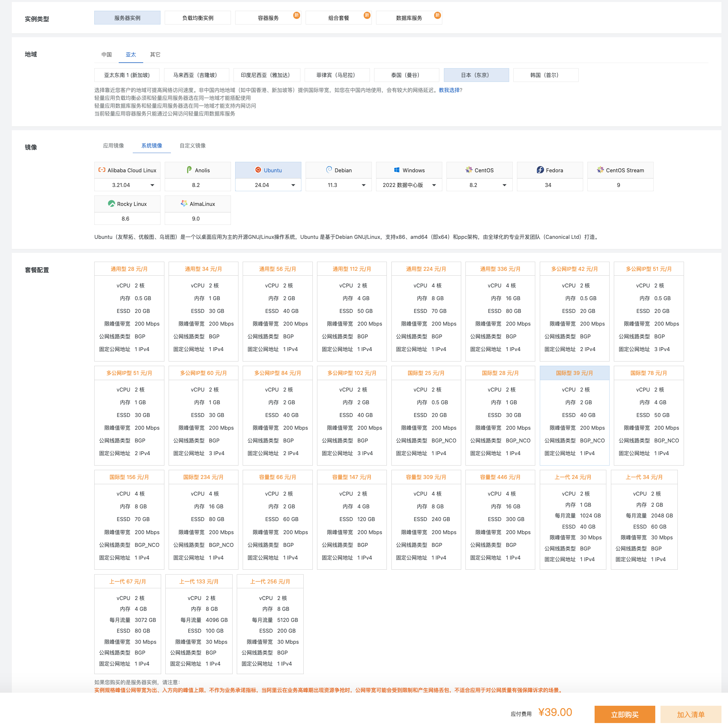Select the Alibaba Cloud Linux image icon
The height and width of the screenshot is (725, 728).
point(102,170)
